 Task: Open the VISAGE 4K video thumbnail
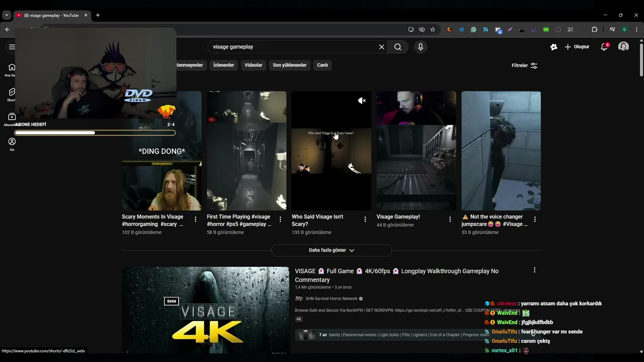(x=205, y=311)
